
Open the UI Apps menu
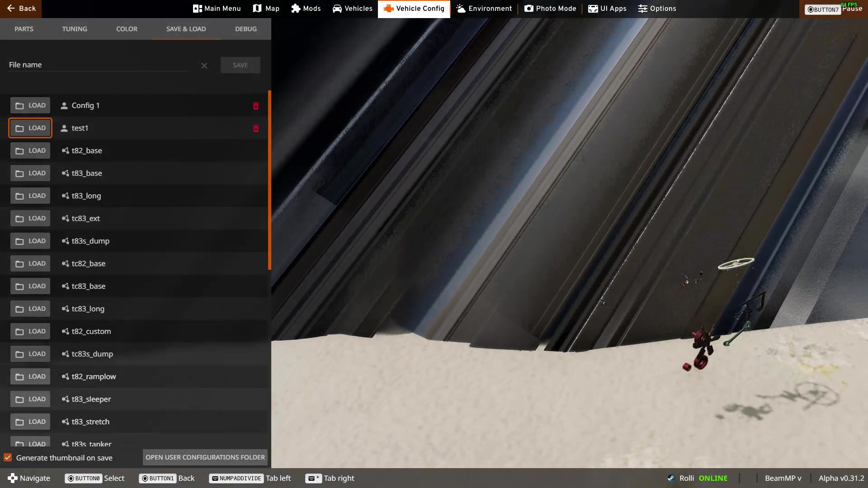pyautogui.click(x=607, y=9)
